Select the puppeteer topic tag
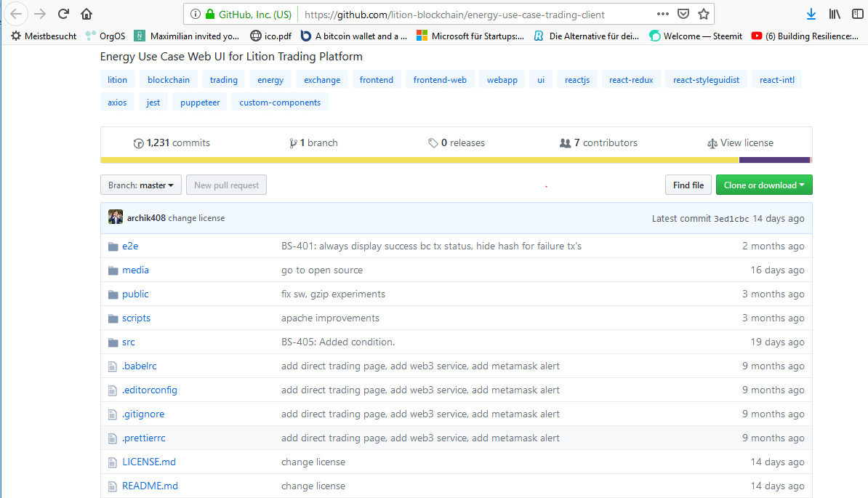 pyautogui.click(x=200, y=103)
